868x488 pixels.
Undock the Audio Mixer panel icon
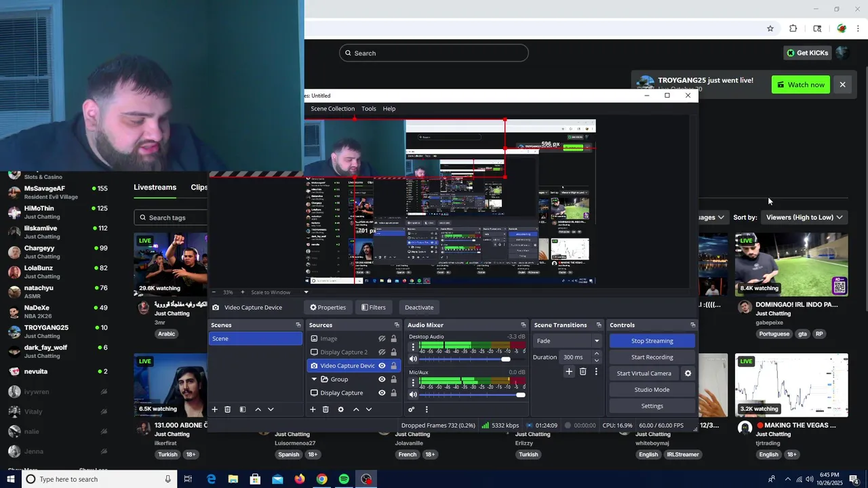click(523, 325)
